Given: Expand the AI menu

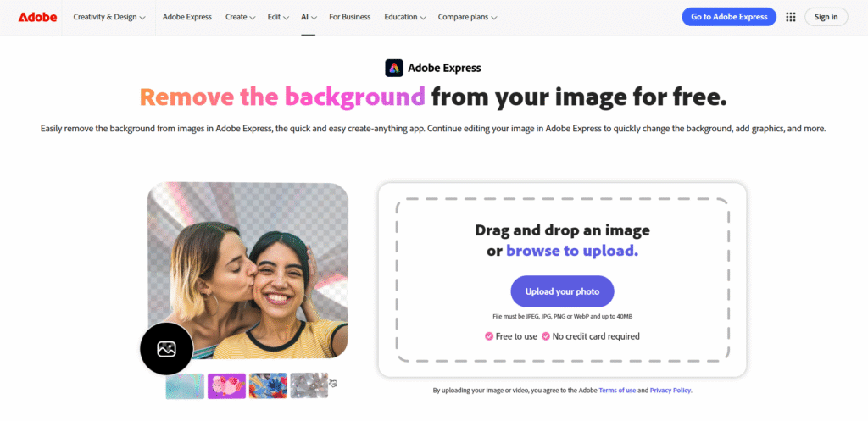Looking at the screenshot, I should [x=309, y=17].
